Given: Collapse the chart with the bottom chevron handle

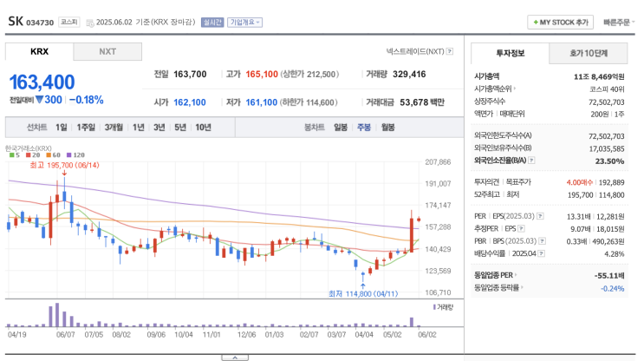Looking at the screenshot, I should (x=235, y=358).
